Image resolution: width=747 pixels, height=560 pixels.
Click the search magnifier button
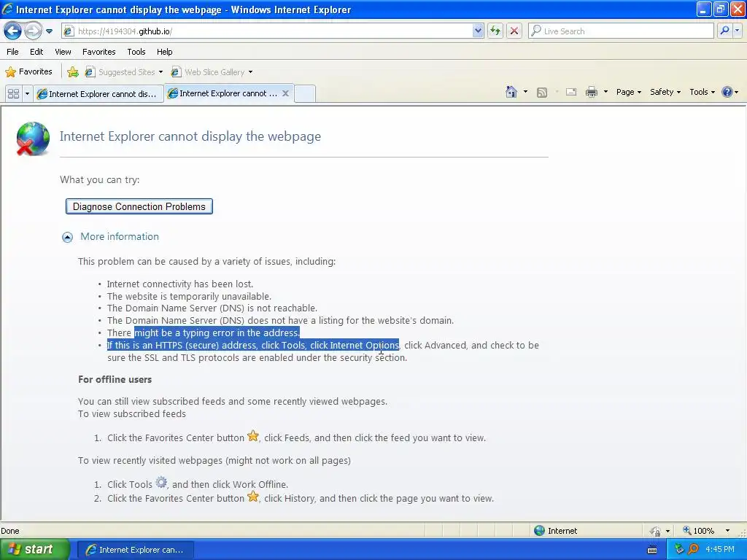(x=724, y=31)
